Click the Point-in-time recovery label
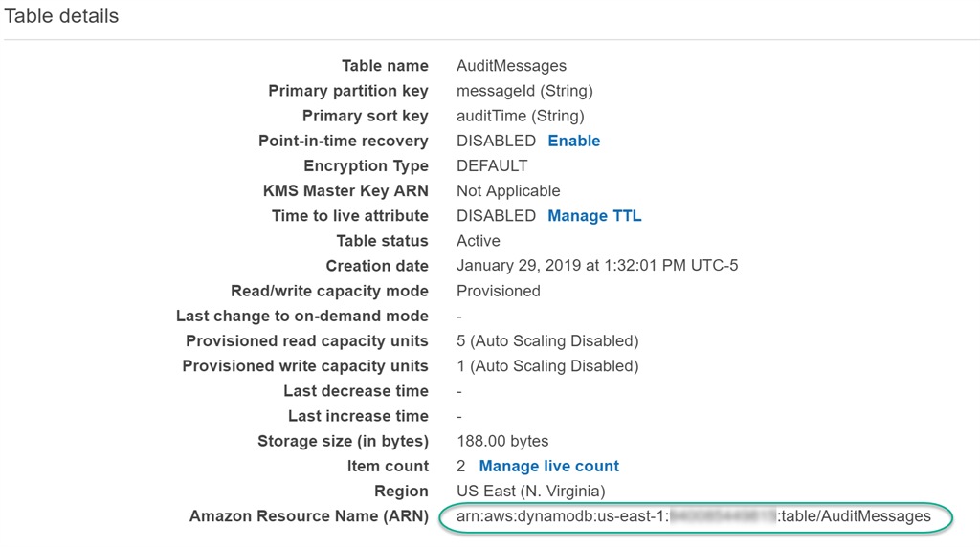The width and height of the screenshot is (980, 547). pos(343,141)
